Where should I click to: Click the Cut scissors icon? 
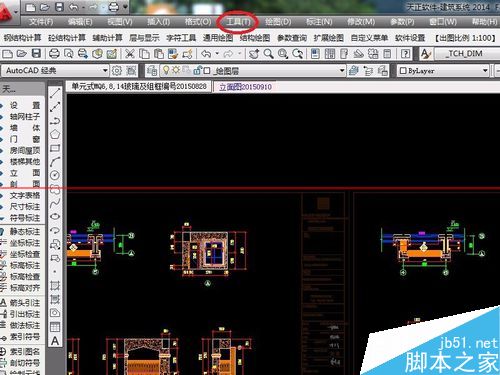pyautogui.click(x=129, y=54)
